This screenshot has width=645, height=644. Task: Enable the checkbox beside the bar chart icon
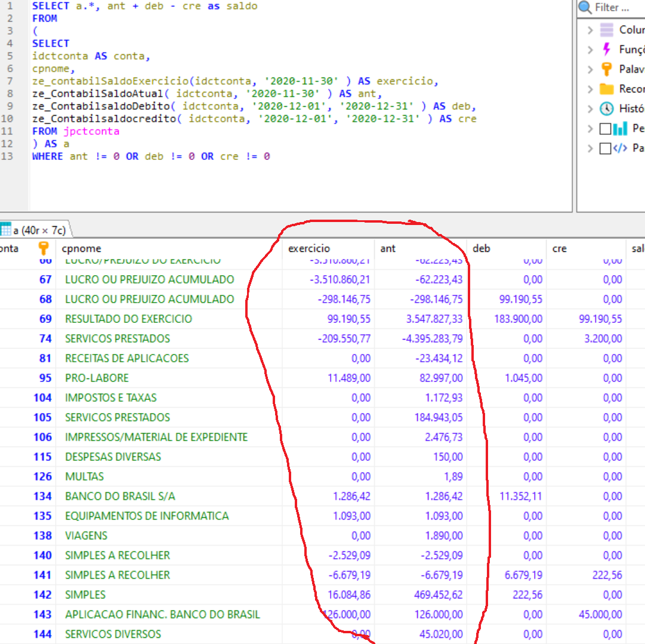(x=605, y=128)
